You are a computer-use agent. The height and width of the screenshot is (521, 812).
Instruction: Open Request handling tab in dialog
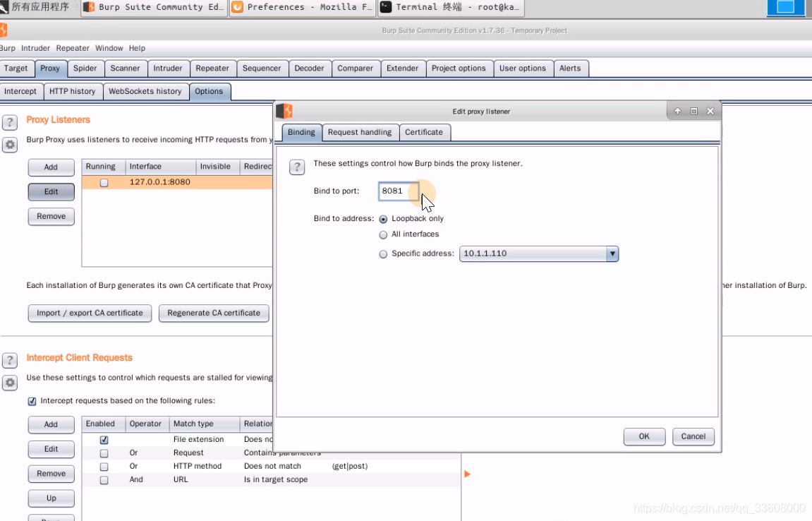[x=360, y=132]
